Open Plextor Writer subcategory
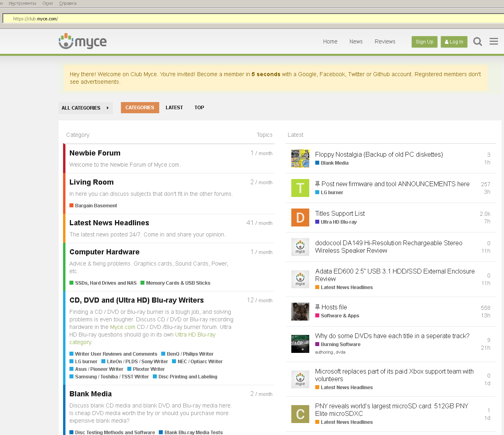Viewport: 504px width, 435px height. click(x=146, y=369)
